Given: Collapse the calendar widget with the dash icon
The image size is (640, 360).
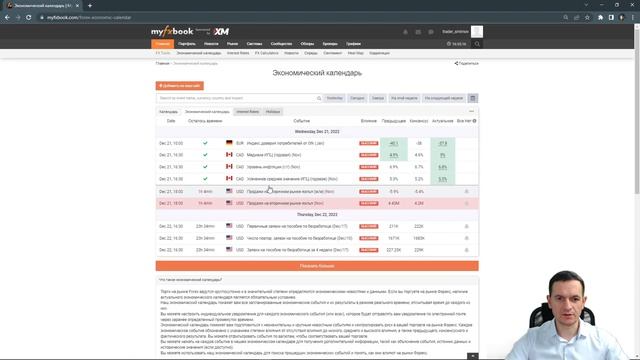Looking at the screenshot, I should point(471,111).
